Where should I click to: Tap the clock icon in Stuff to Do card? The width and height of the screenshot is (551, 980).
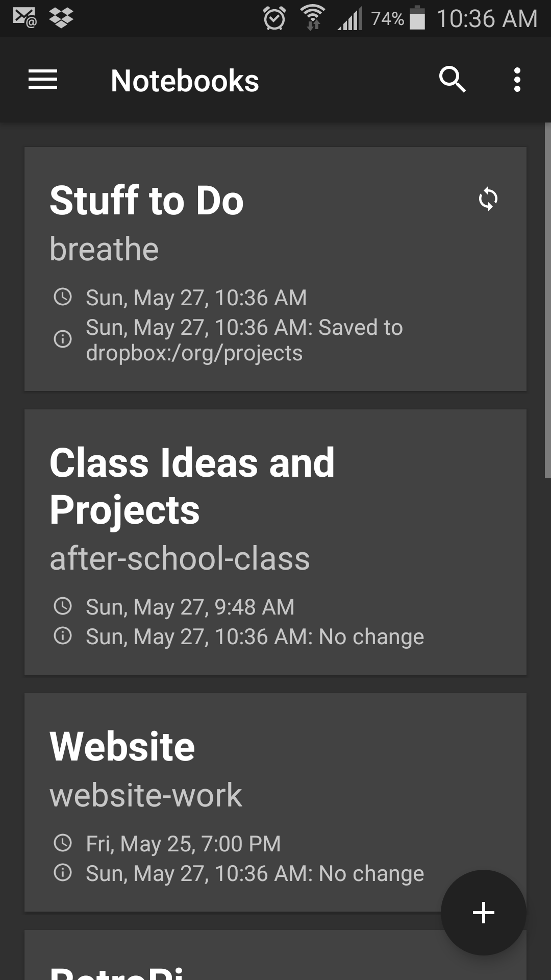click(63, 297)
